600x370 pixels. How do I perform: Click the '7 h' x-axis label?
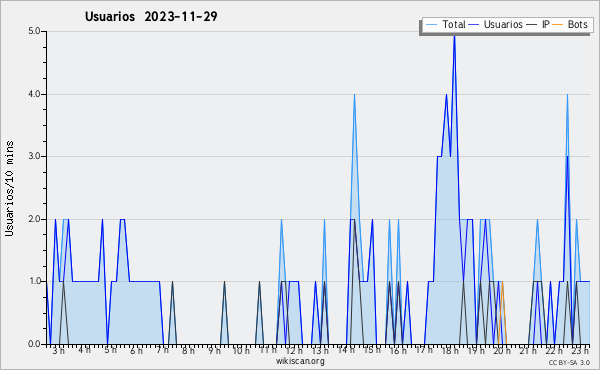point(162,350)
